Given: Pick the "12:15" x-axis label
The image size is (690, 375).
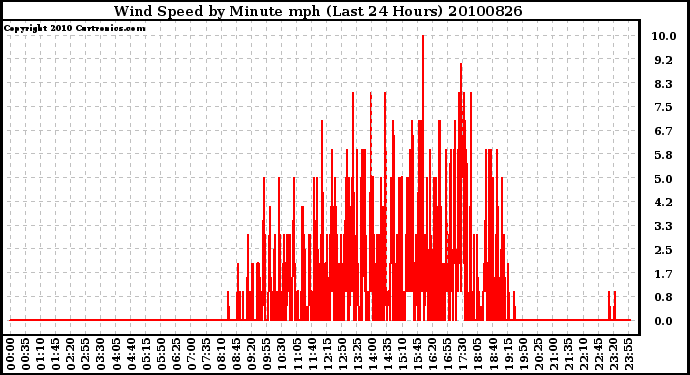Looking at the screenshot, I should 327,354.
